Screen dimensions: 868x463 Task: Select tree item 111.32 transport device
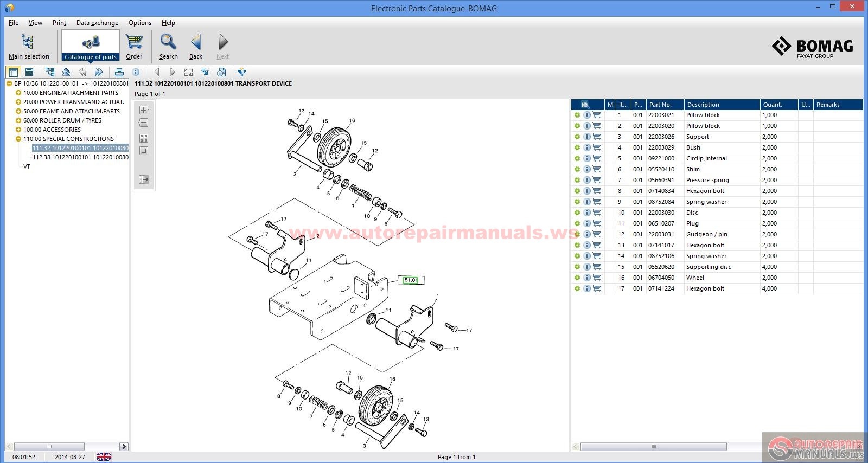[80, 148]
